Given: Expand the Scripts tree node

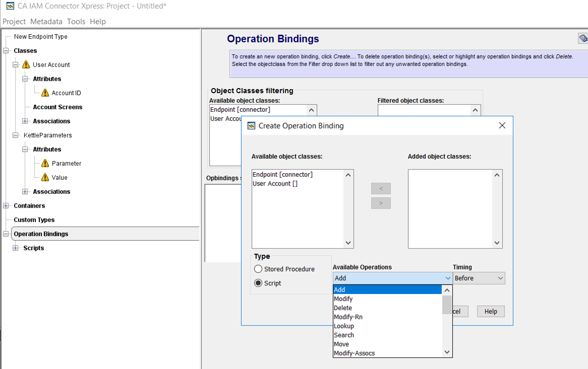Looking at the screenshot, I should (x=16, y=248).
